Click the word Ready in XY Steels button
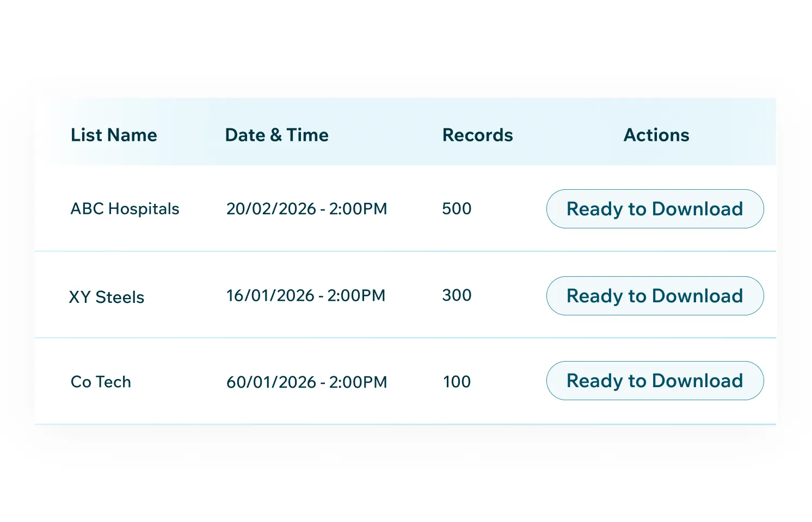 [594, 296]
